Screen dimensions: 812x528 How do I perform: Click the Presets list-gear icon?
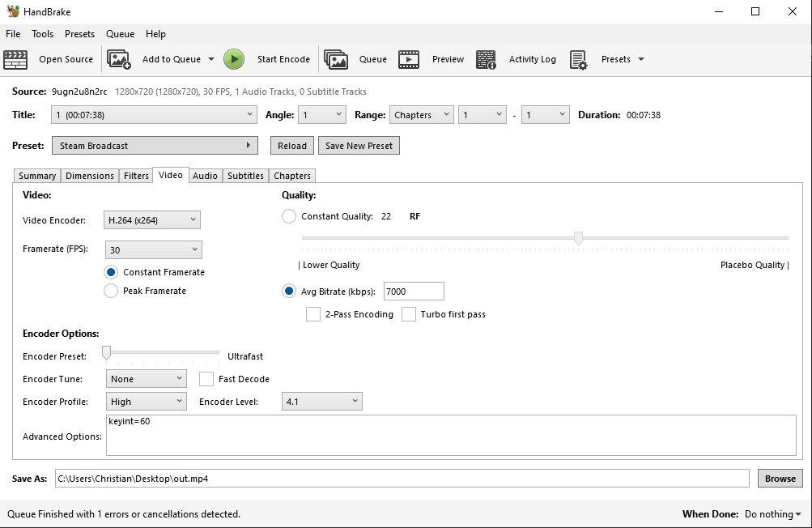579,60
